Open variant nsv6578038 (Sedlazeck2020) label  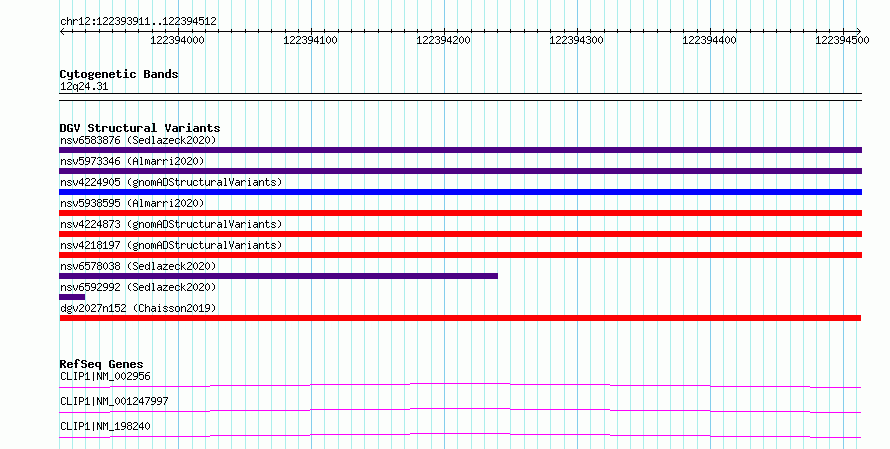coord(138,266)
